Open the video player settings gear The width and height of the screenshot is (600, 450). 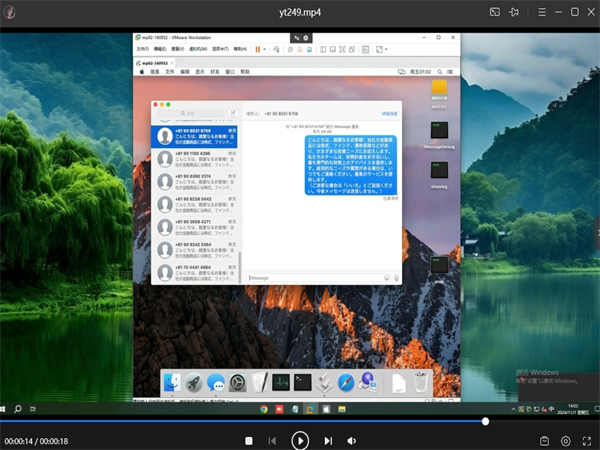[x=566, y=440]
